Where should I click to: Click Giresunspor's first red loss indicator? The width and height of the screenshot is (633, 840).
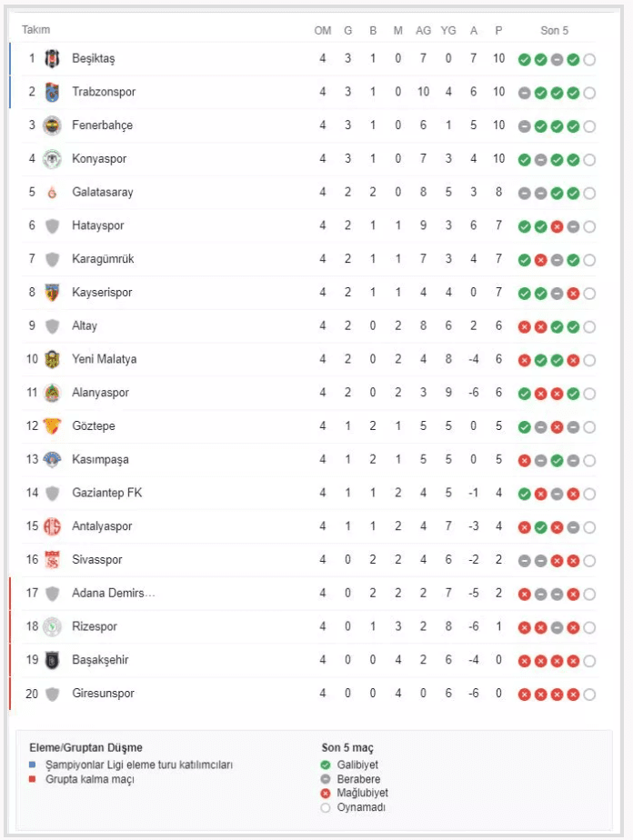tap(525, 695)
